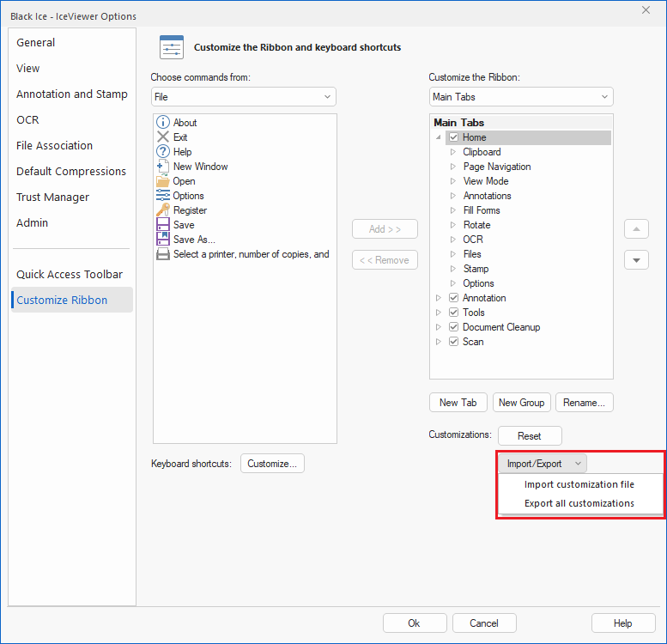667x644 pixels.
Task: Choose Export all customizations
Action: tap(579, 503)
